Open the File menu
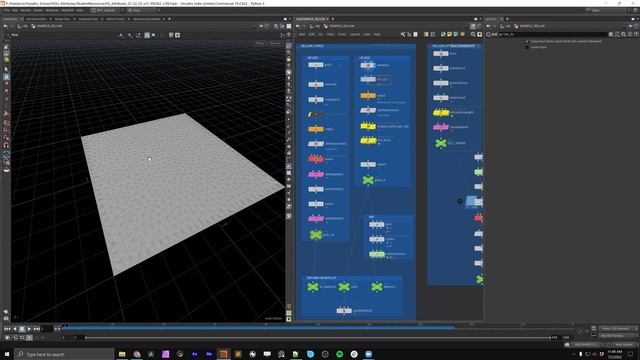Screen dimensions: 640x360 7,10
